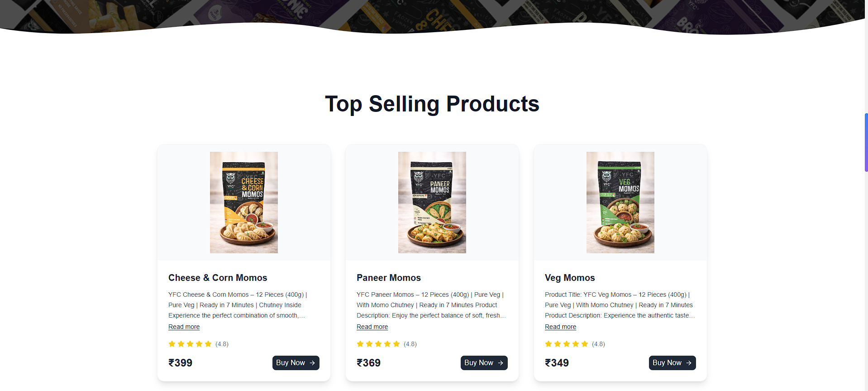Click the first star of Cheese & Corn rating

pyautogui.click(x=172, y=344)
